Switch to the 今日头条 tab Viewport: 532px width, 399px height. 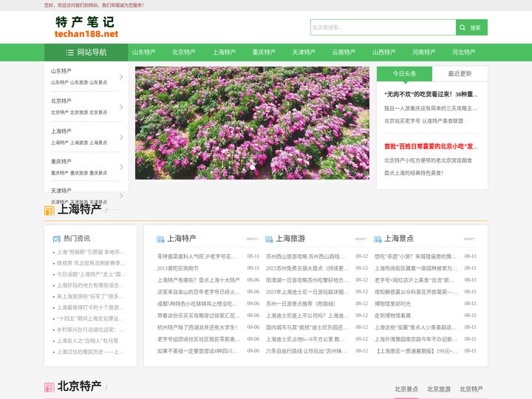(404, 74)
